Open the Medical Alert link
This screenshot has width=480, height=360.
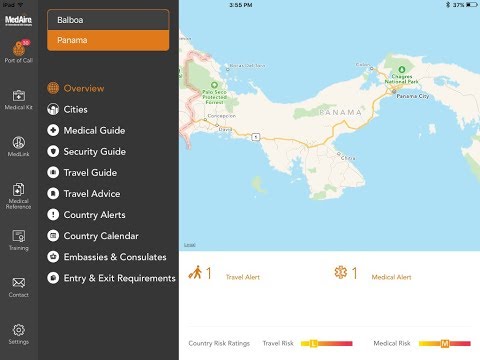coord(391,277)
